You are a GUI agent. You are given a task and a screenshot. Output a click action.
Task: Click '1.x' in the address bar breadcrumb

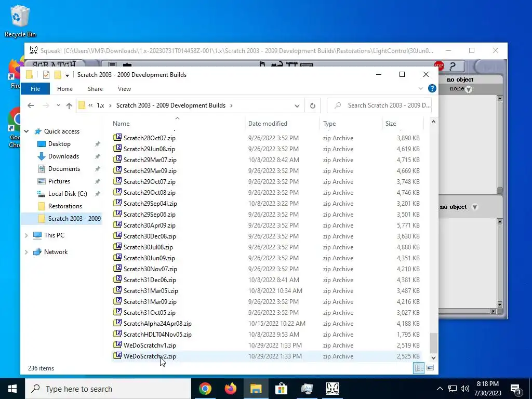click(100, 105)
